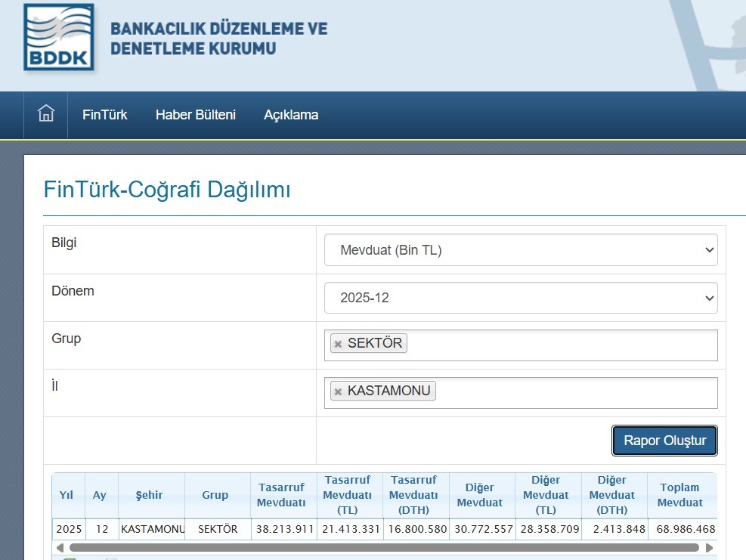This screenshot has width=746, height=560.
Task: Click the Tasarruf Mevduatı (TL) column header
Action: point(349,495)
